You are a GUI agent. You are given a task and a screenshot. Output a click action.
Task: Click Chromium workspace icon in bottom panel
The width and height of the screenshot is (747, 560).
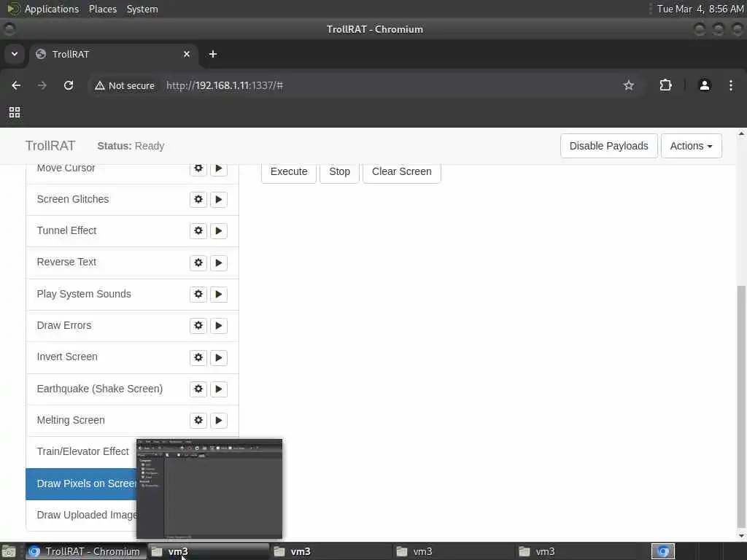tap(663, 551)
